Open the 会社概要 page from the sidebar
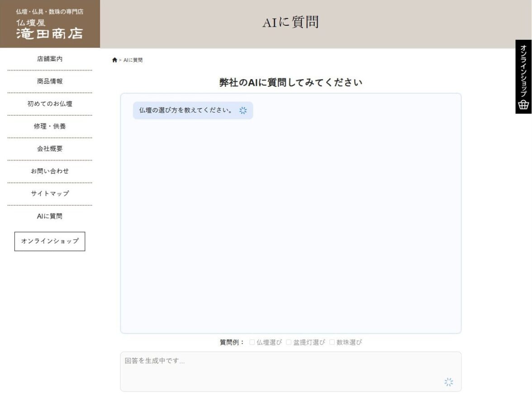This screenshot has width=532, height=407. click(49, 149)
